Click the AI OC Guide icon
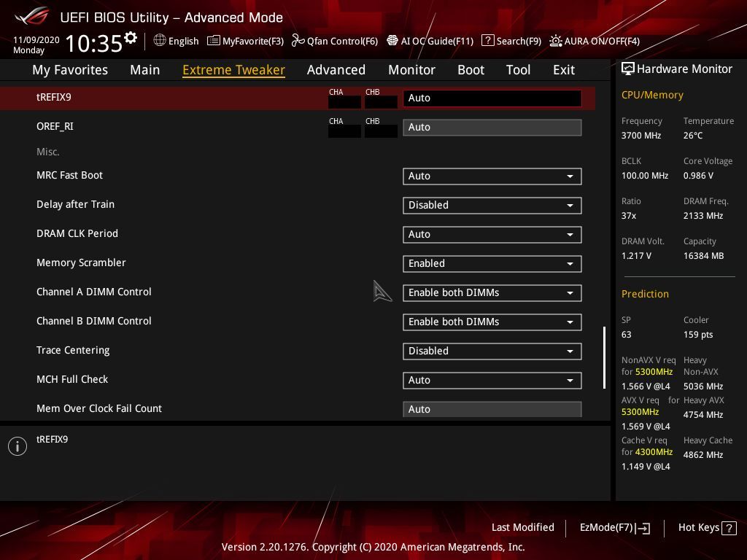 tap(392, 41)
